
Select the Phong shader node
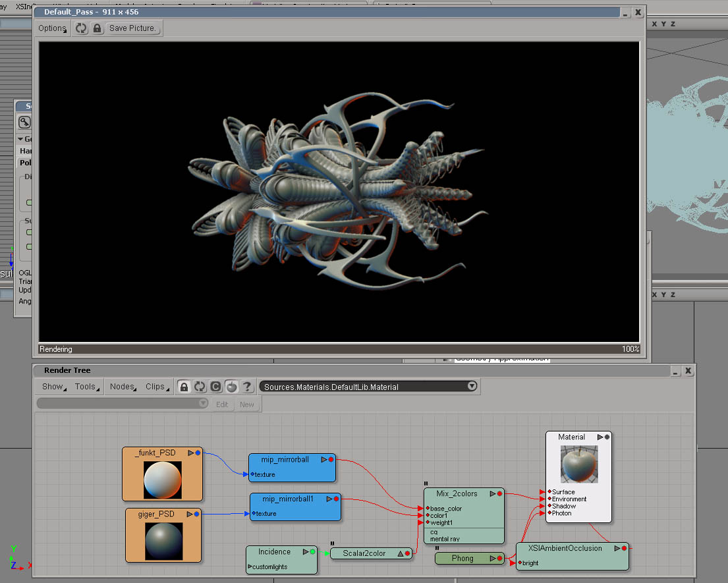(x=462, y=559)
